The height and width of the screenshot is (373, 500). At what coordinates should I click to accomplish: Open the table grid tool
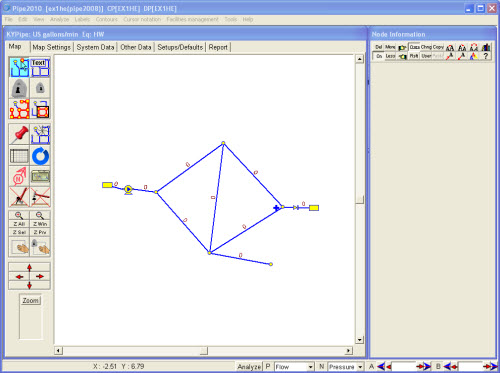19,156
